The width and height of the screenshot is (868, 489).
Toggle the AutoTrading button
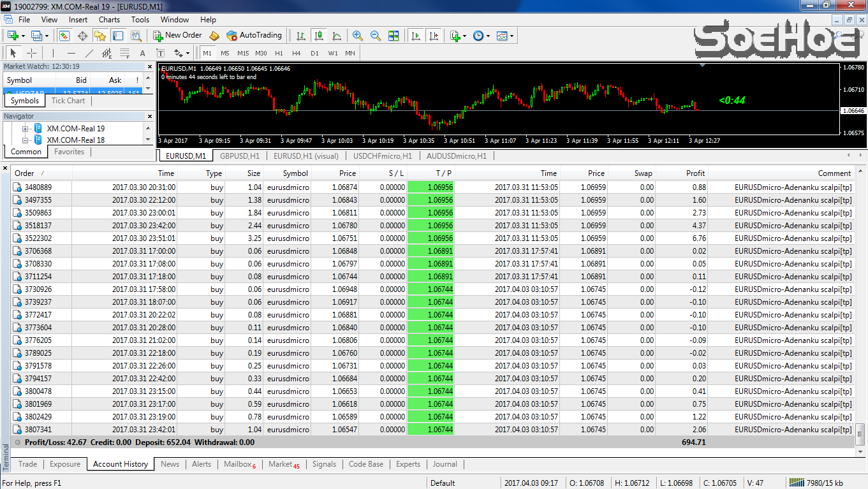(254, 36)
